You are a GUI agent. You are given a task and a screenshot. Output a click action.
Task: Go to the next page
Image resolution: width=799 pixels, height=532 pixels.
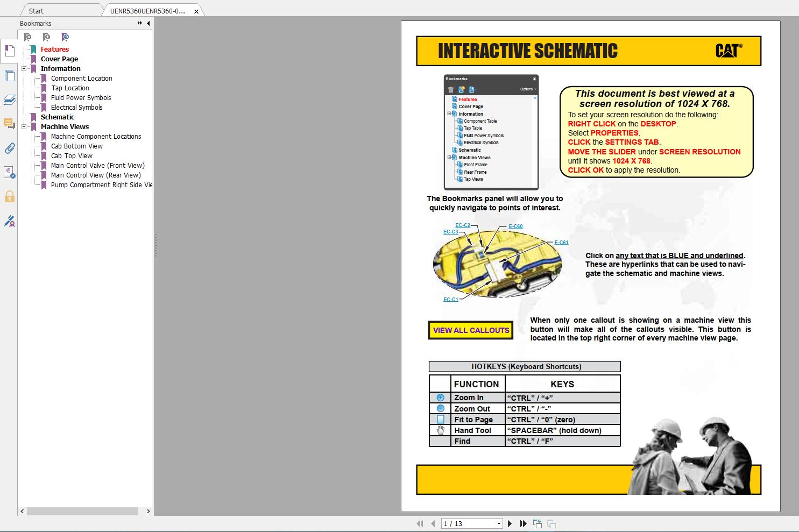point(510,523)
